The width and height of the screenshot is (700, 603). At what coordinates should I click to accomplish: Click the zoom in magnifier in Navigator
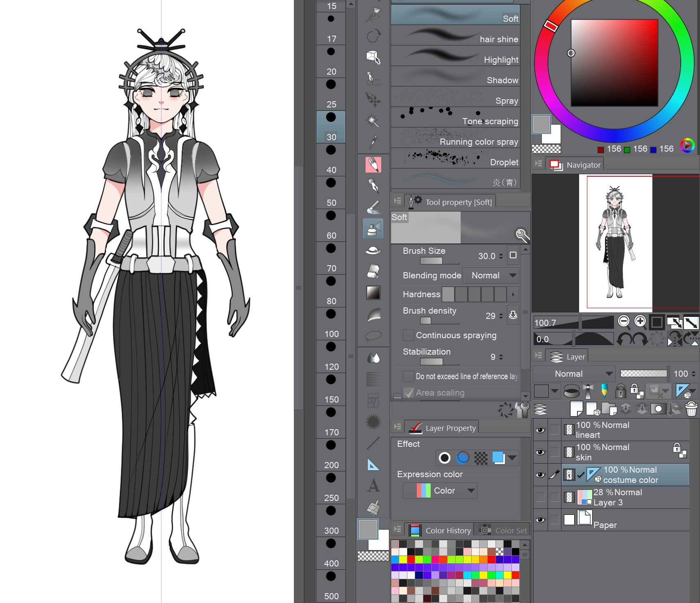640,321
